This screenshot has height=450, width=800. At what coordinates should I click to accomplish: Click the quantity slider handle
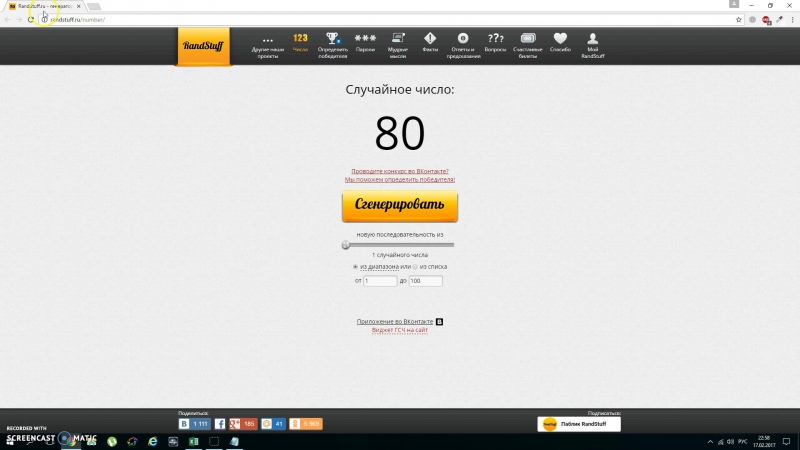tap(346, 244)
